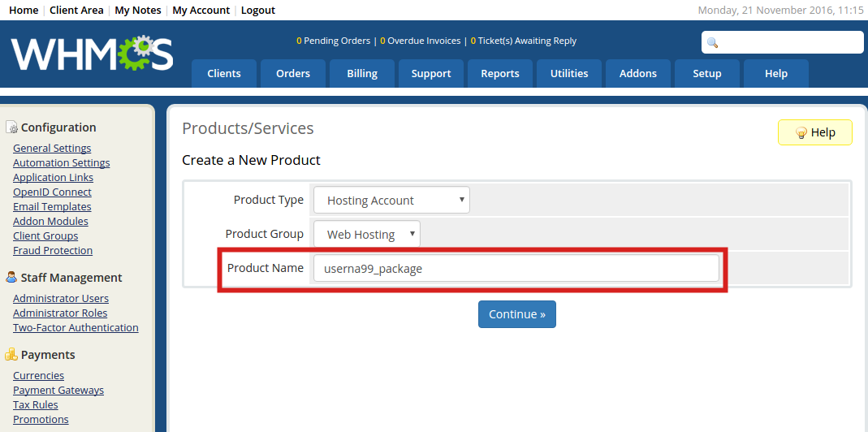This screenshot has height=432, width=868.
Task: Click the search magnifier icon
Action: pyautogui.click(x=713, y=43)
